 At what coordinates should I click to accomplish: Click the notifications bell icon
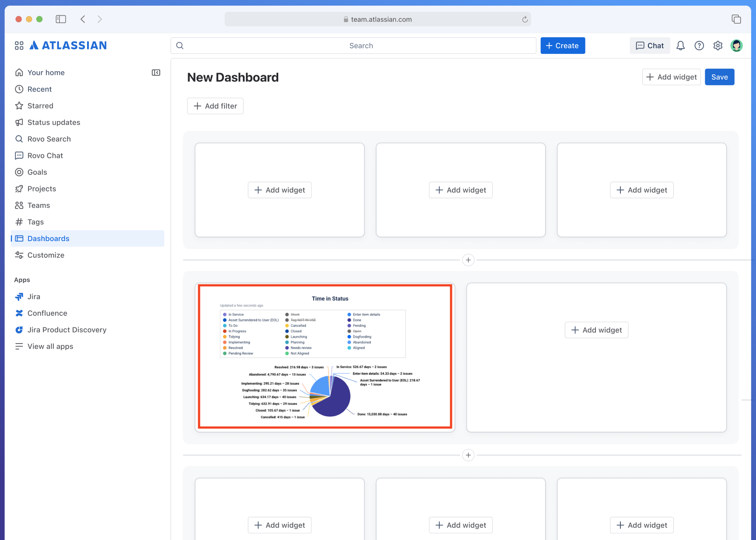[680, 46]
